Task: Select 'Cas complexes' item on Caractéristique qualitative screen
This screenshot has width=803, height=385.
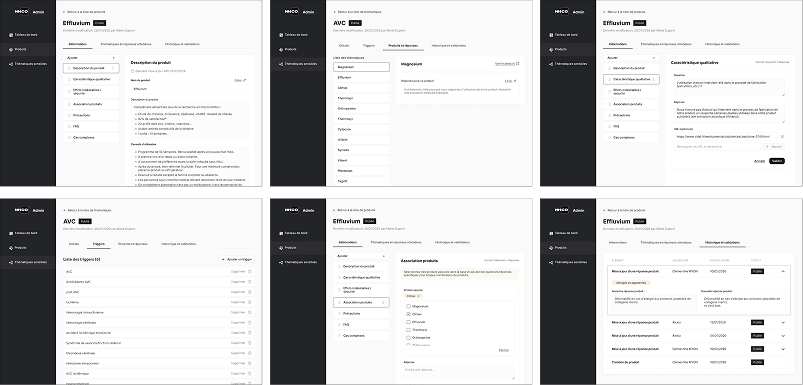Action: click(631, 137)
